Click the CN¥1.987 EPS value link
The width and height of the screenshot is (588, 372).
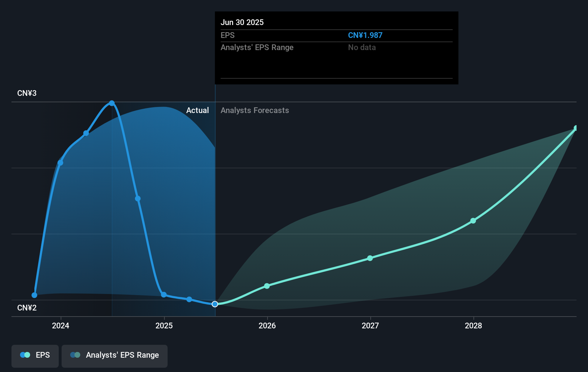[365, 35]
